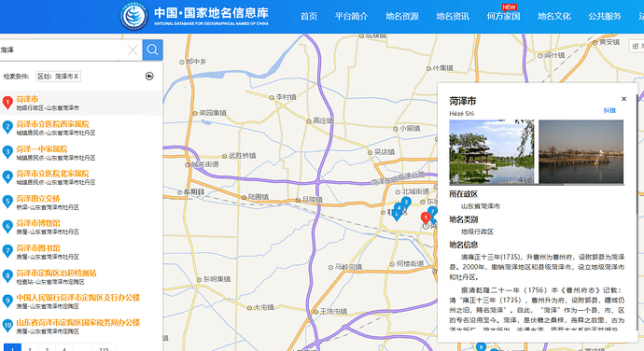Open the 地名资源 menu item
The width and height of the screenshot is (644, 351).
(x=402, y=16)
